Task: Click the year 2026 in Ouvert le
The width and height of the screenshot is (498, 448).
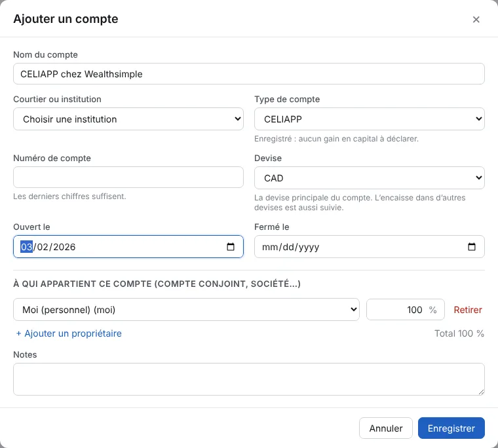Action: click(x=64, y=247)
